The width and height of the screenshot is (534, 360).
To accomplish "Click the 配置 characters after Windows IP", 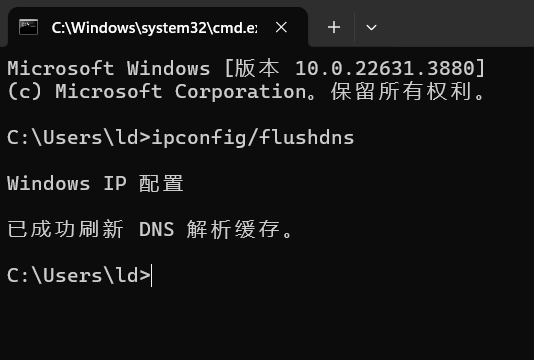I will coord(161,184).
